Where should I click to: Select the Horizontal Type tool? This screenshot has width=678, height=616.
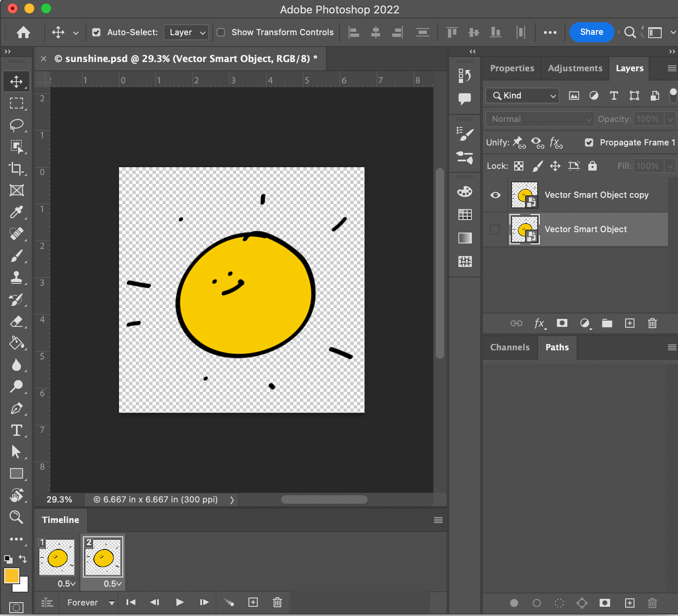(16, 430)
